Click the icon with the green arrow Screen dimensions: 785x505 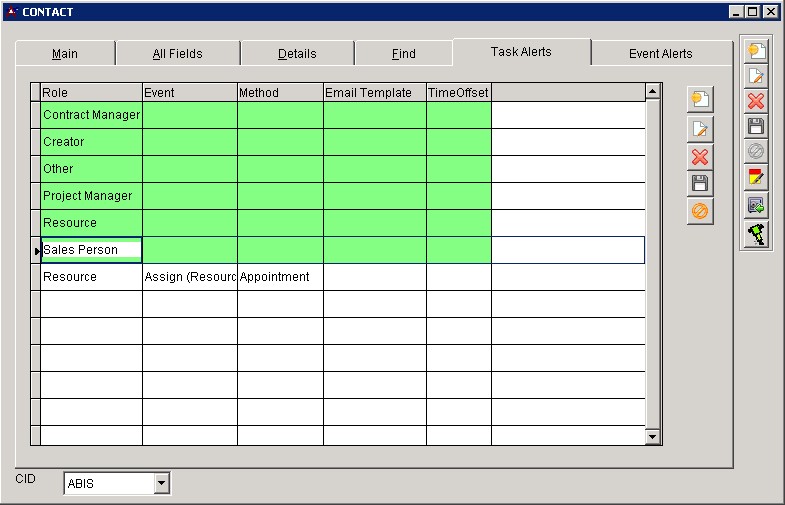click(756, 205)
